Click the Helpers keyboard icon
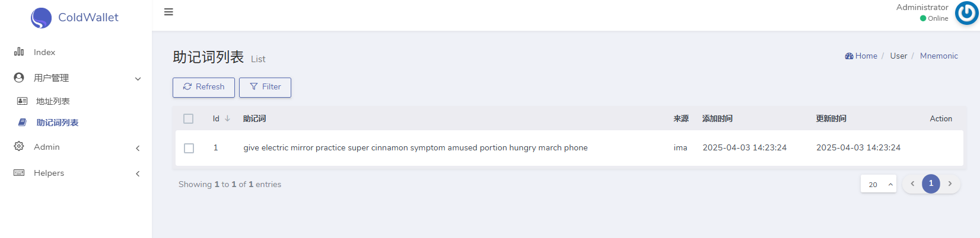The width and height of the screenshot is (980, 238). pos(19,173)
